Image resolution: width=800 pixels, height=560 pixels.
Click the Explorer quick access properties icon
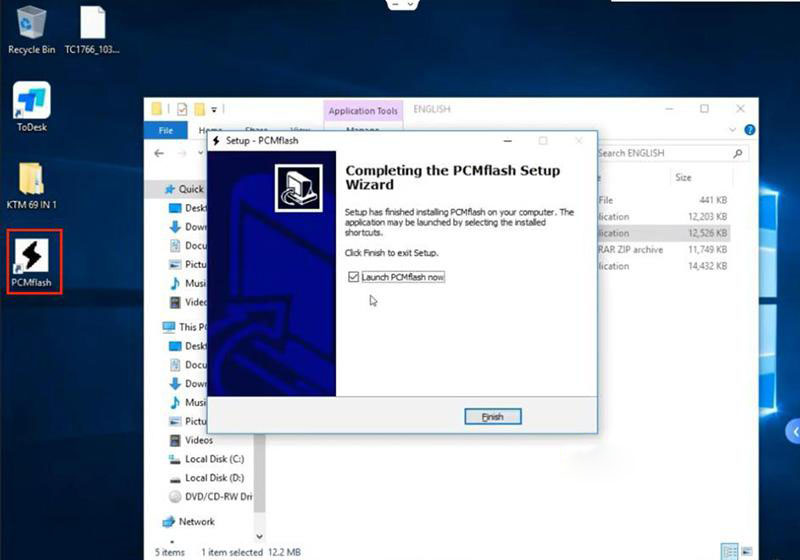(x=182, y=109)
